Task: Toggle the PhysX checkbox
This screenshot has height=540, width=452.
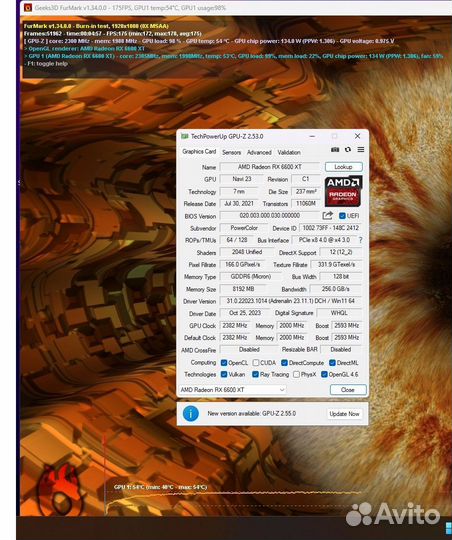Action: (296, 374)
